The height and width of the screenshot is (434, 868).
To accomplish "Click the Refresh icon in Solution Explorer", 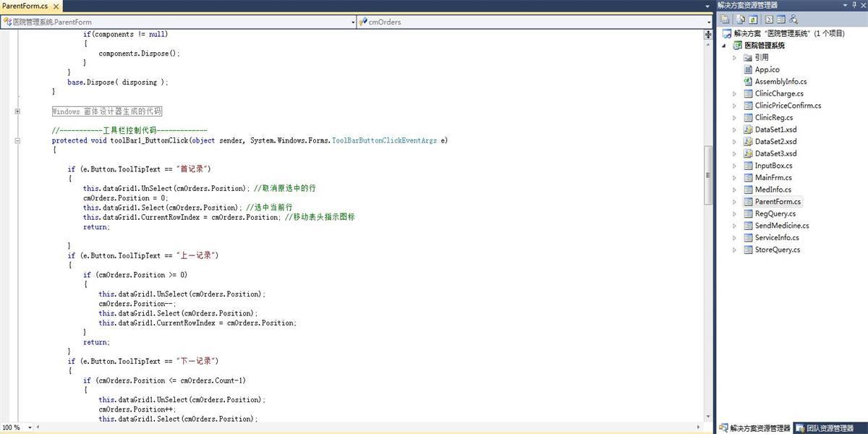I will pyautogui.click(x=753, y=20).
